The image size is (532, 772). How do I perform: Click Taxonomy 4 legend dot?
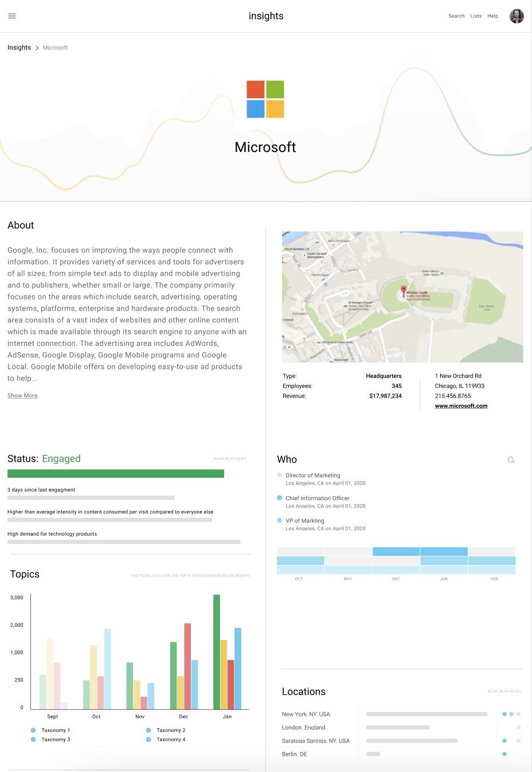point(148,739)
